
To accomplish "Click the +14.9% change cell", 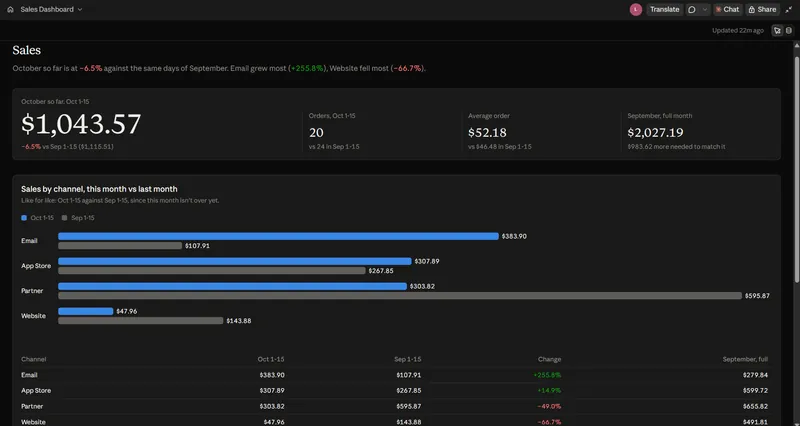I will click(549, 391).
